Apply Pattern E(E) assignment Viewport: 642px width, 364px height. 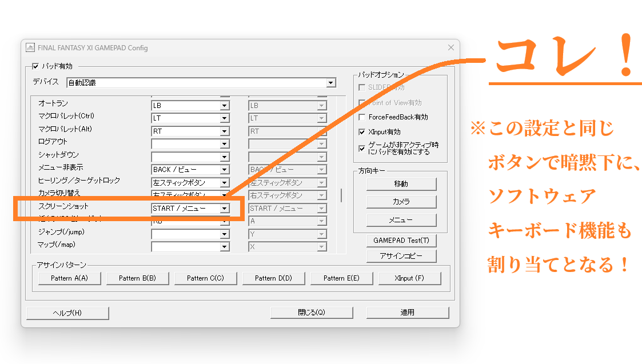point(341,278)
